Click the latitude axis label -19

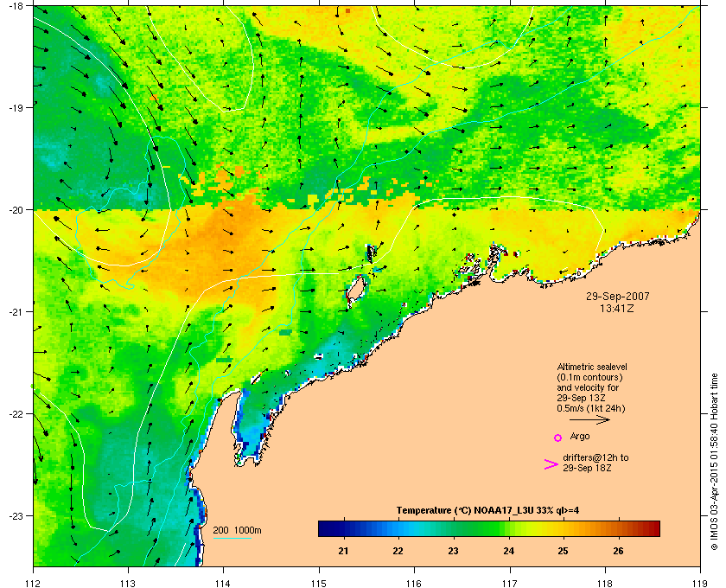point(16,107)
